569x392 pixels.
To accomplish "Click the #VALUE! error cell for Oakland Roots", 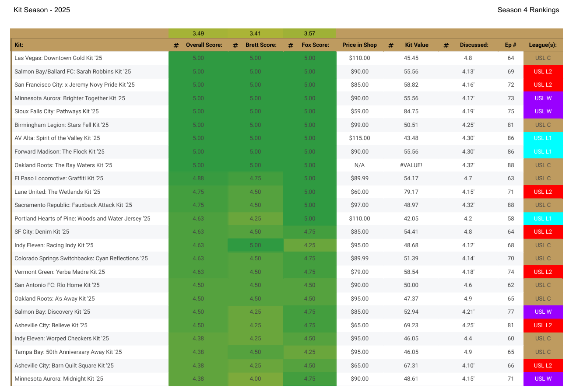I will (411, 165).
